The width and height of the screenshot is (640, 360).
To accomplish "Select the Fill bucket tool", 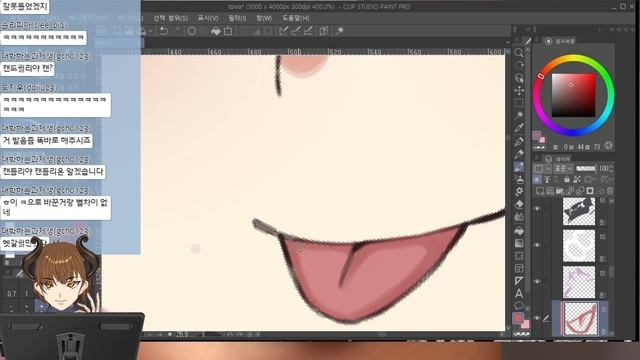I will pos(519,231).
